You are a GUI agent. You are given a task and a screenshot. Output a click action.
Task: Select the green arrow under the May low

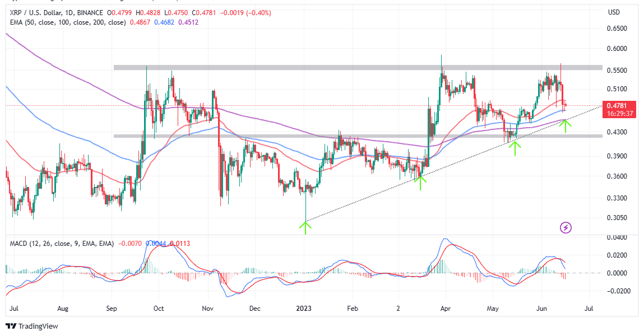point(515,148)
